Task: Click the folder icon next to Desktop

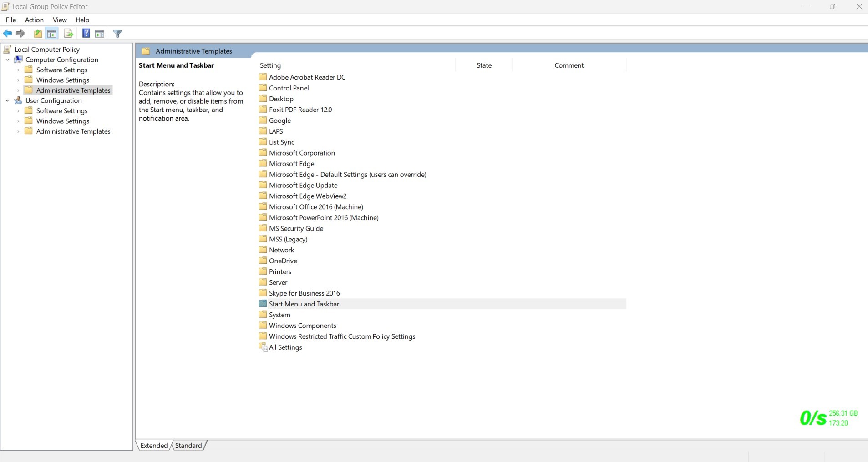Action: (x=263, y=99)
